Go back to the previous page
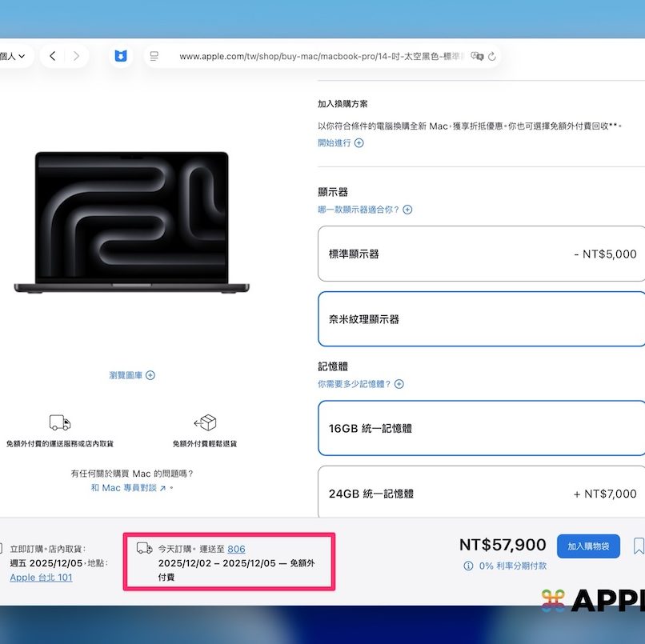This screenshot has height=644, width=645. [x=52, y=56]
